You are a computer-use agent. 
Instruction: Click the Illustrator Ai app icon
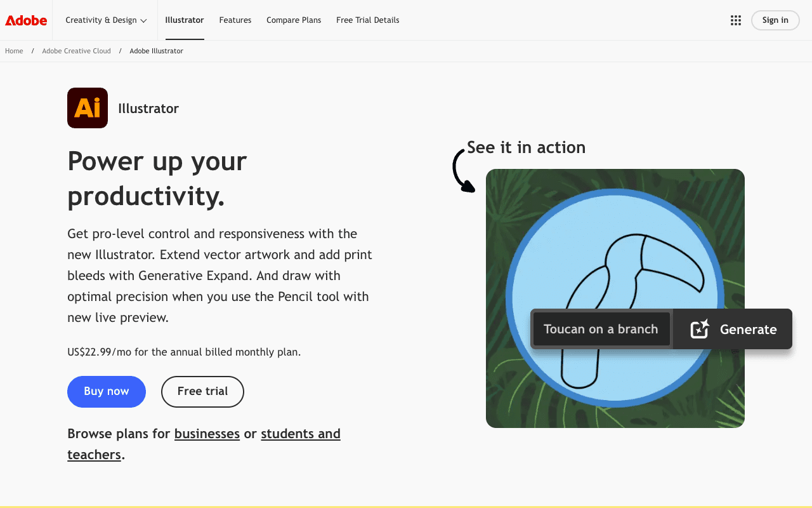tap(88, 108)
